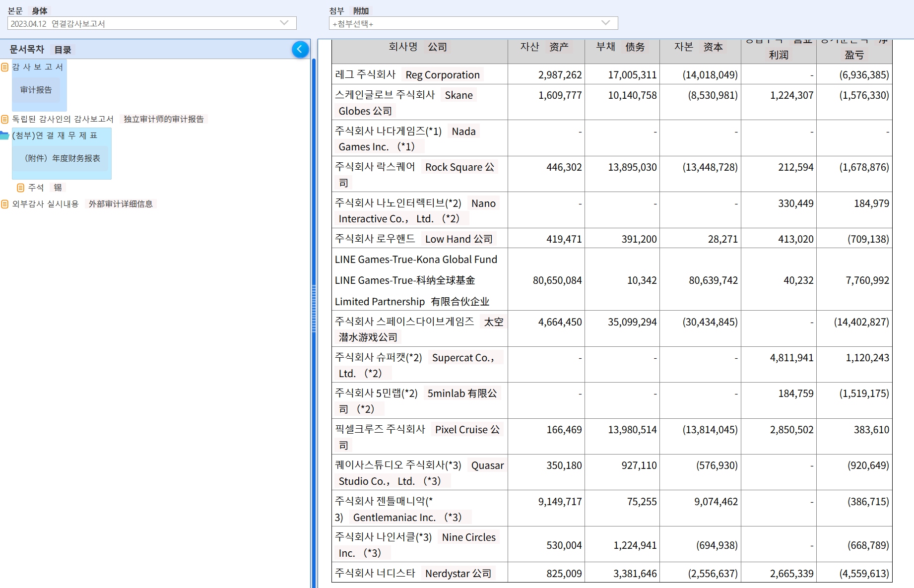Click the liability value 17,005,311
The width and height of the screenshot is (914, 588).
[x=633, y=75]
